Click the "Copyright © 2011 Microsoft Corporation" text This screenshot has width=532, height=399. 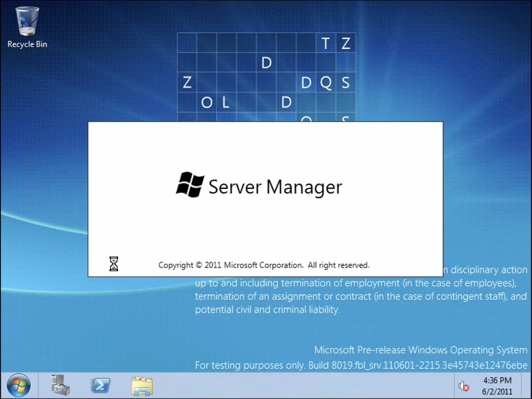click(230, 265)
